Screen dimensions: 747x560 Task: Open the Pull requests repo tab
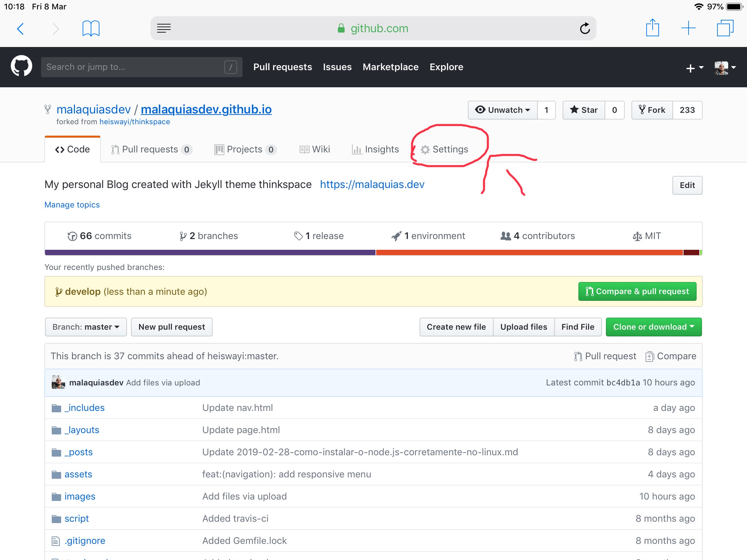click(151, 149)
